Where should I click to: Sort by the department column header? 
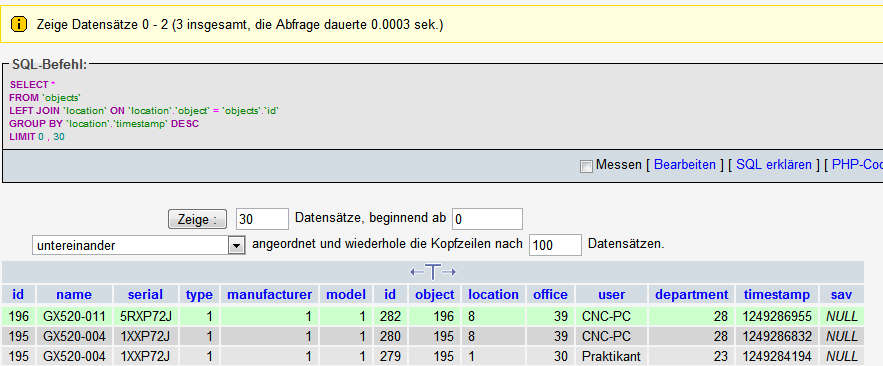coord(692,294)
